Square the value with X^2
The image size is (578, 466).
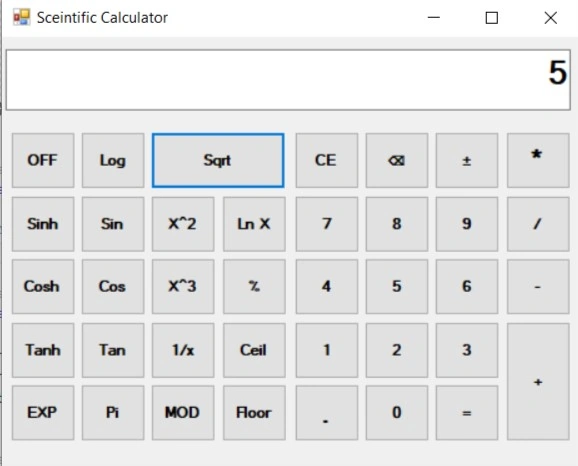183,224
